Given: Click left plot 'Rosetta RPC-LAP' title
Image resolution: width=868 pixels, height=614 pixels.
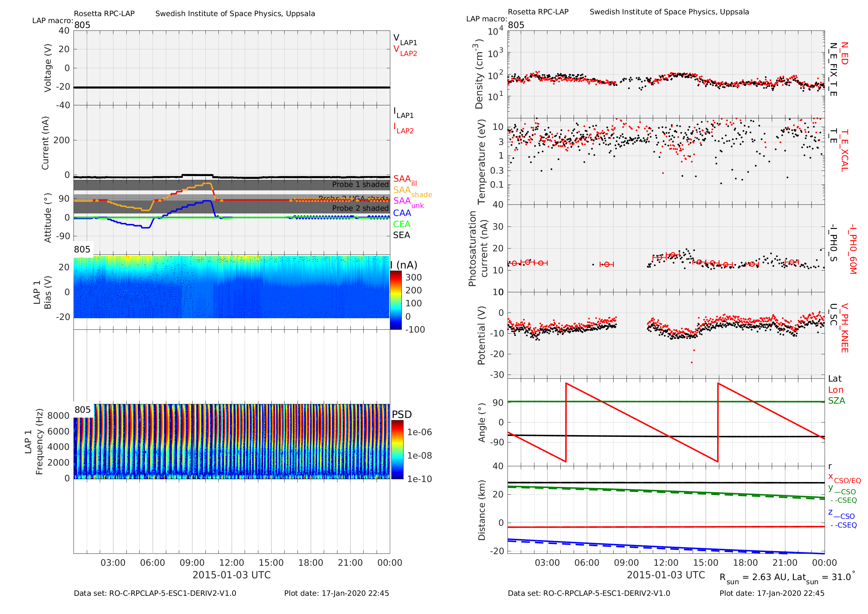Looking at the screenshot, I should point(104,14).
